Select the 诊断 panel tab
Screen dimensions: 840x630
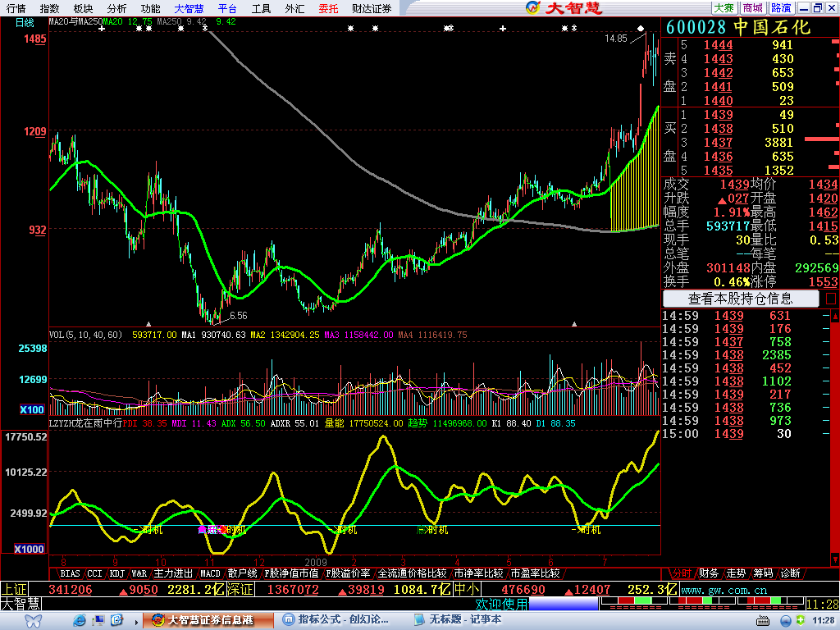[x=790, y=573]
